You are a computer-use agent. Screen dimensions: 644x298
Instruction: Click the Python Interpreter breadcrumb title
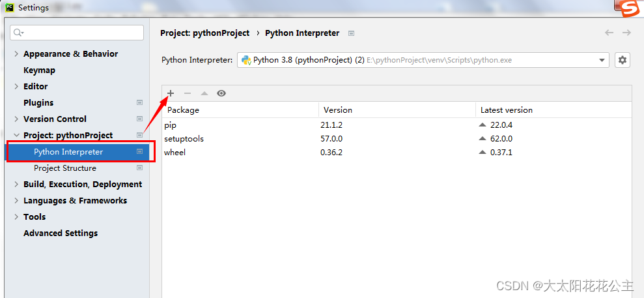pyautogui.click(x=302, y=33)
